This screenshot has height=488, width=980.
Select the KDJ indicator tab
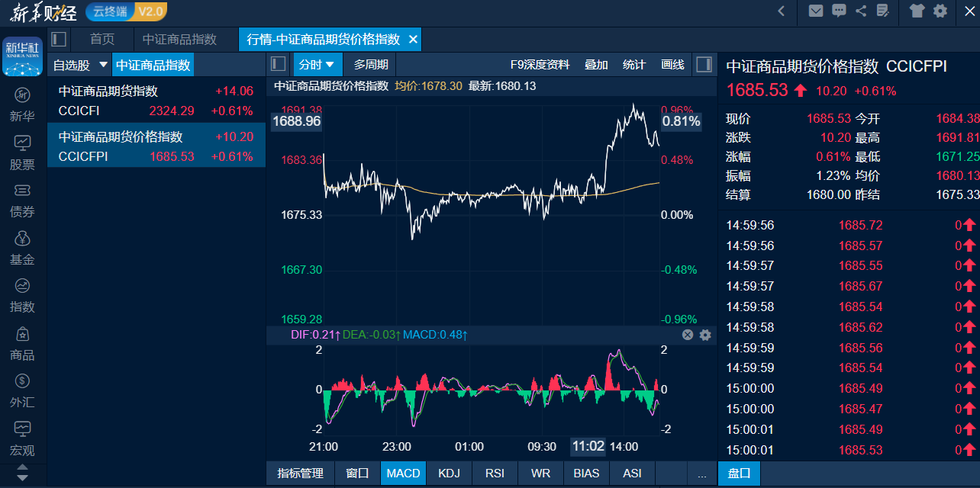(x=449, y=473)
